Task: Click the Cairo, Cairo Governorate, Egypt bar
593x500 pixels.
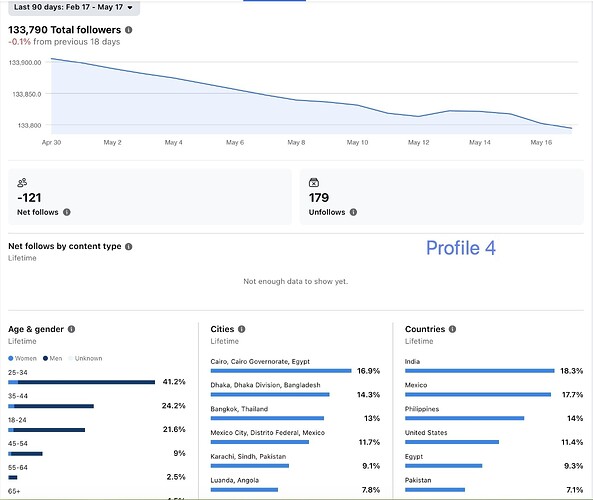Action: (281, 371)
